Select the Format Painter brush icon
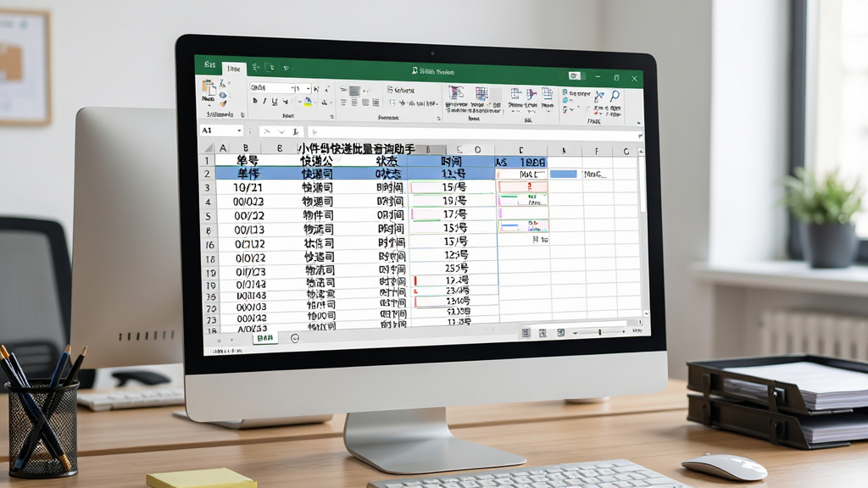The height and width of the screenshot is (488, 868). (x=223, y=103)
